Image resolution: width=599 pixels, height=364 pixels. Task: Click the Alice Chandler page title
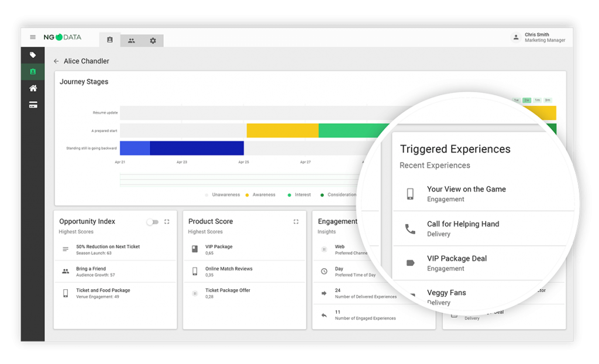[87, 61]
